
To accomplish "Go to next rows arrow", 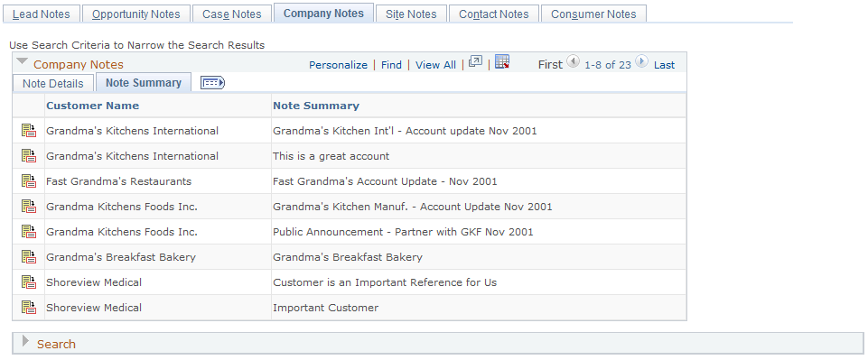I will 641,61.
